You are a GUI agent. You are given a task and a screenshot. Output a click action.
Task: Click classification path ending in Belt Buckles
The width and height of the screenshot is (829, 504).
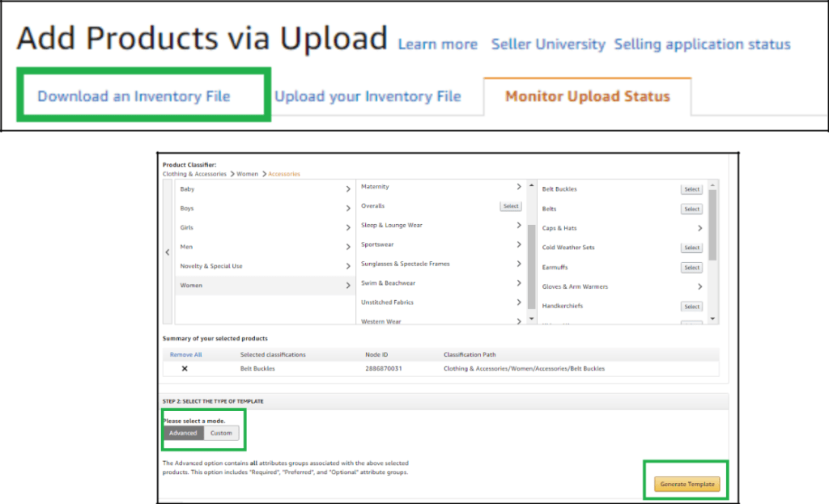point(524,369)
